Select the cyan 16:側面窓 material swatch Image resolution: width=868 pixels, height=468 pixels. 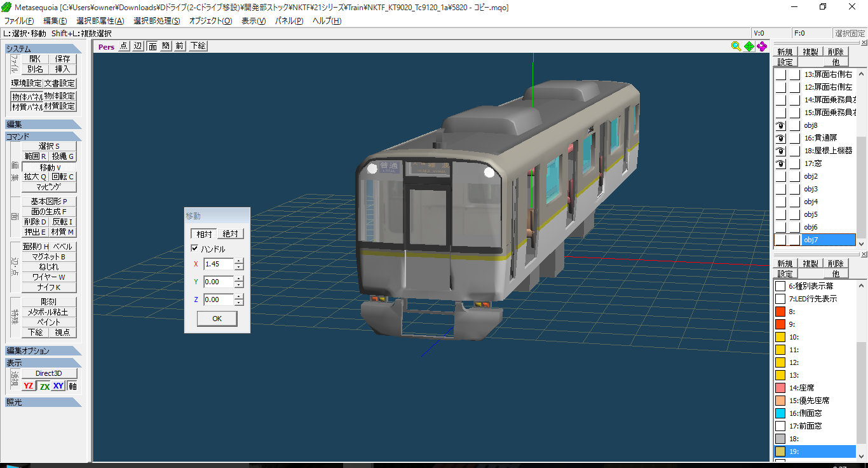(780, 413)
